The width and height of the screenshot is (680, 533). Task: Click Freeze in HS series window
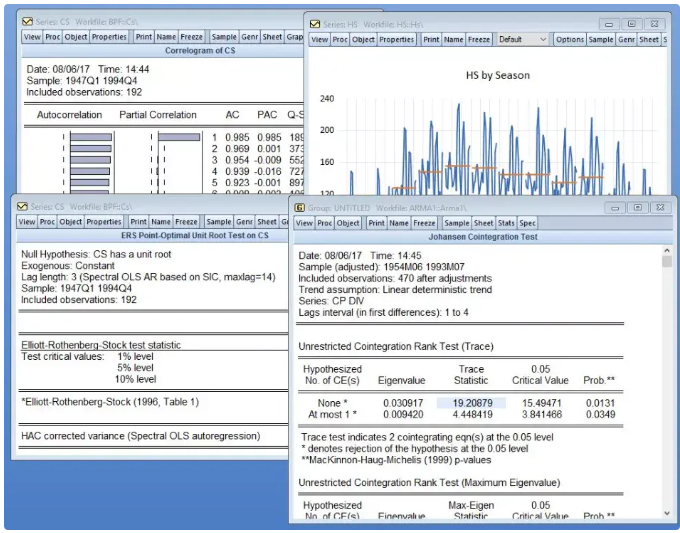click(479, 39)
